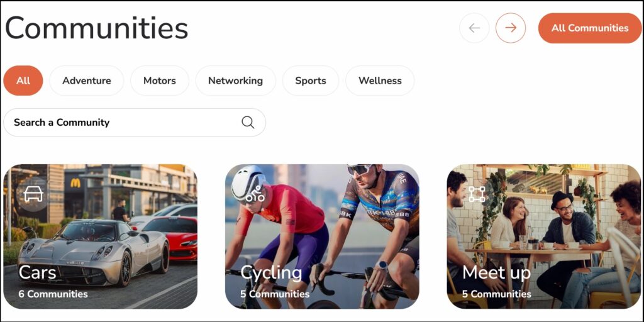This screenshot has width=644, height=322.
Task: Click the Cycling card title text
Action: click(x=271, y=273)
